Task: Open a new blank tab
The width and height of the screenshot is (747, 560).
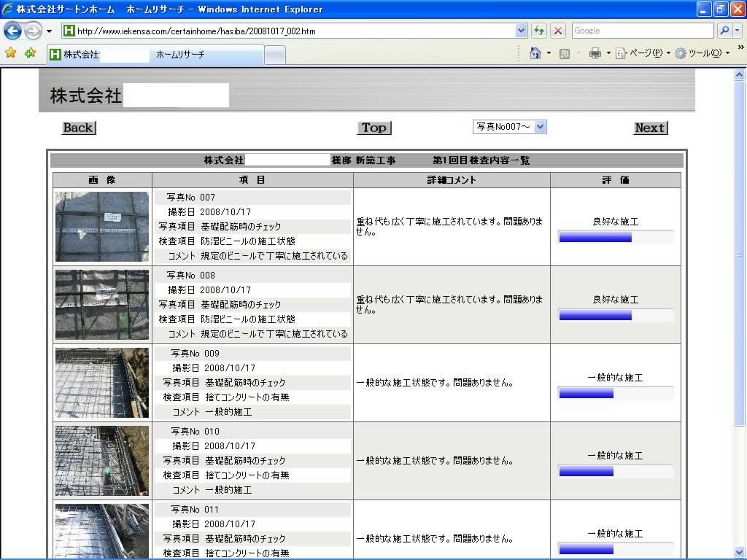Action: pos(275,55)
